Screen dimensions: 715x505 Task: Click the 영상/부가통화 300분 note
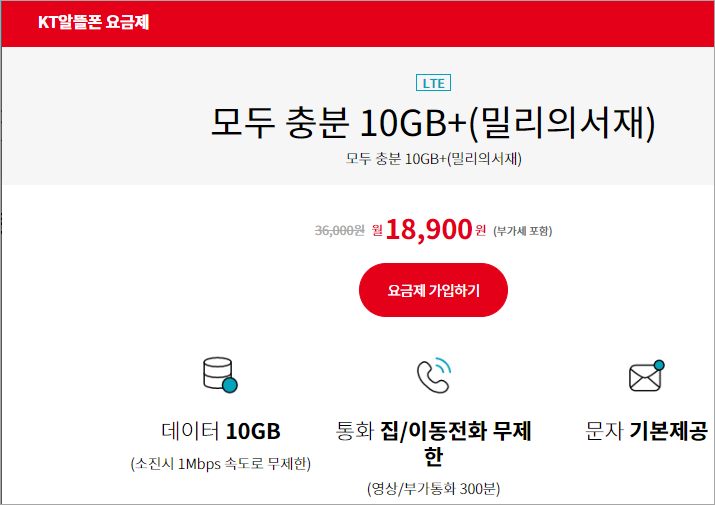click(433, 489)
